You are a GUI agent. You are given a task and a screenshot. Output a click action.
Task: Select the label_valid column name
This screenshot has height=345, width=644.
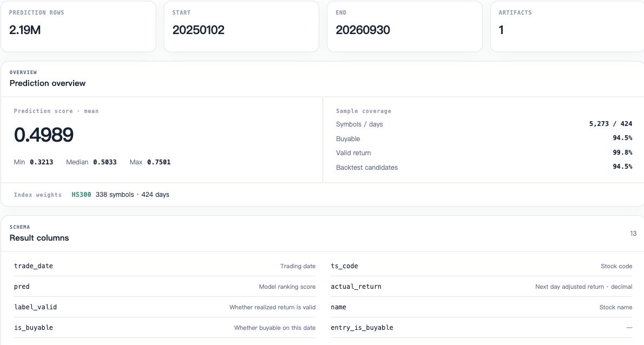pos(35,307)
